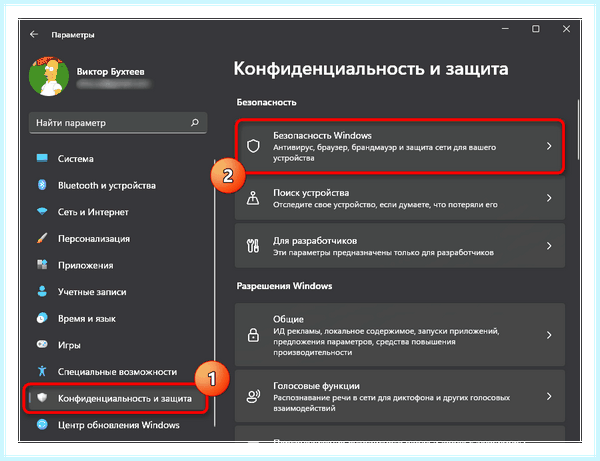Click the Время и язык globe-clock icon
This screenshot has height=461, width=600.
point(42,318)
